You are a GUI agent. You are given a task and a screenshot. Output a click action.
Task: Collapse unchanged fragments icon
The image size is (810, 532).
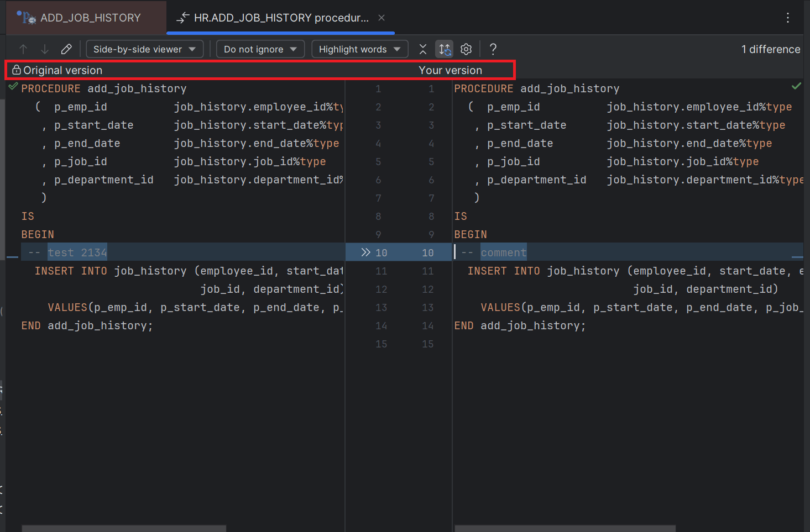(422, 49)
